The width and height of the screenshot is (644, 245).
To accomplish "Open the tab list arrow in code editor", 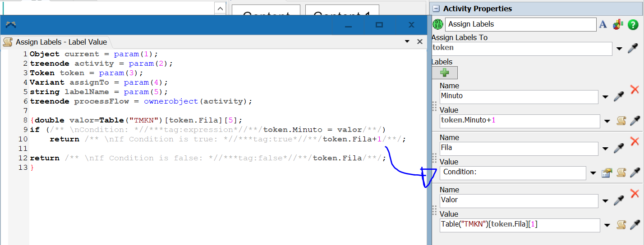I will pyautogui.click(x=407, y=42).
